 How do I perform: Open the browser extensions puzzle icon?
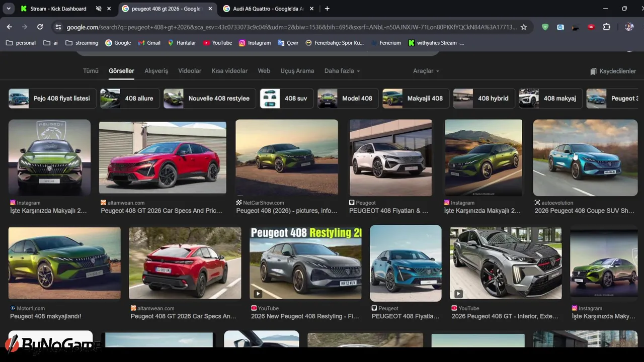pos(606,27)
